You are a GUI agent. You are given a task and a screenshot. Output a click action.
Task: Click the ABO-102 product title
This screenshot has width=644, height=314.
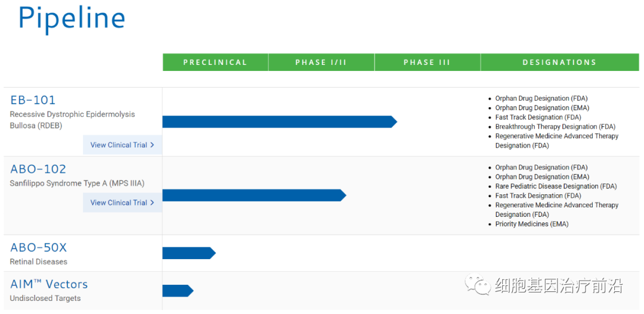[38, 169]
